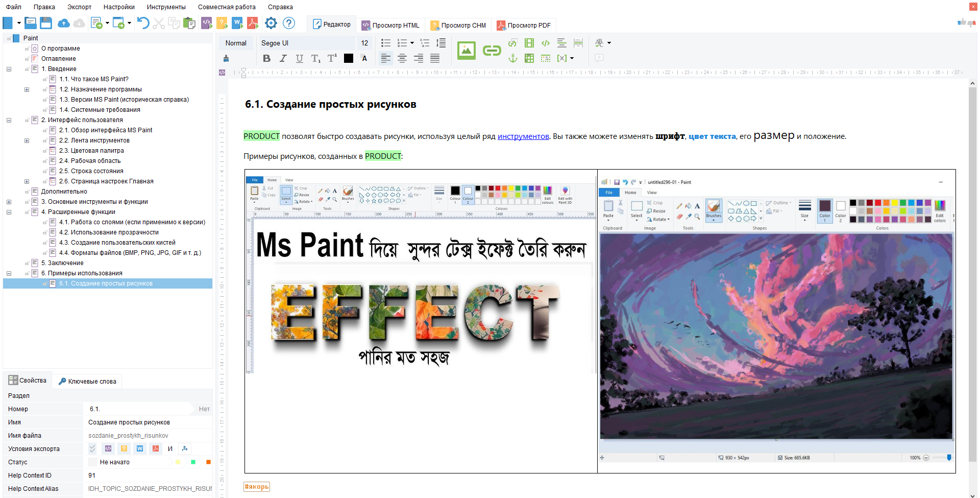
Task: Switch to Просмотр HTML tab
Action: 390,25
